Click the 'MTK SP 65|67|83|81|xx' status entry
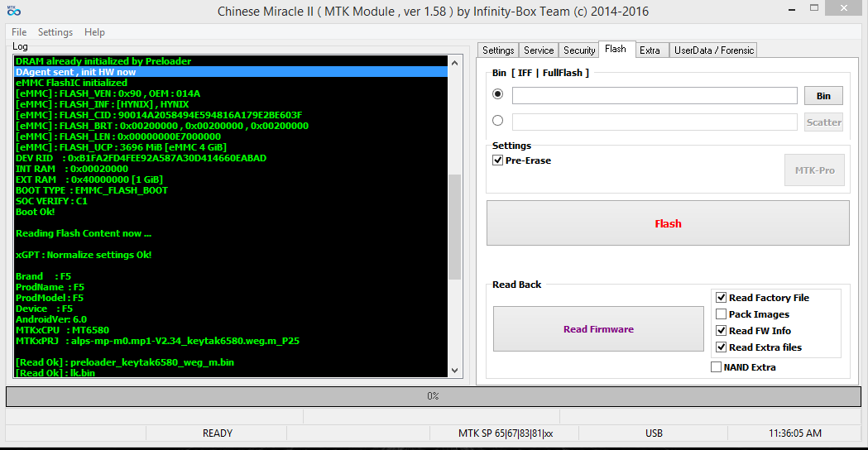The image size is (868, 450). click(505, 433)
